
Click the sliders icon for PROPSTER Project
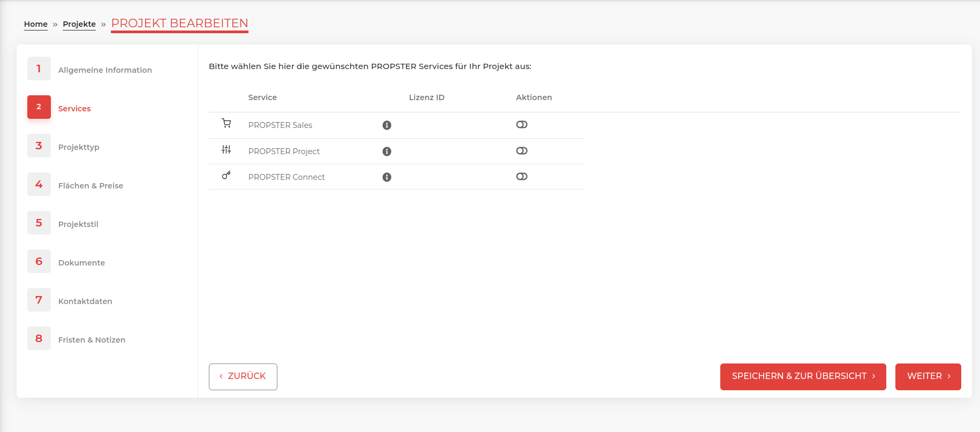click(x=227, y=150)
